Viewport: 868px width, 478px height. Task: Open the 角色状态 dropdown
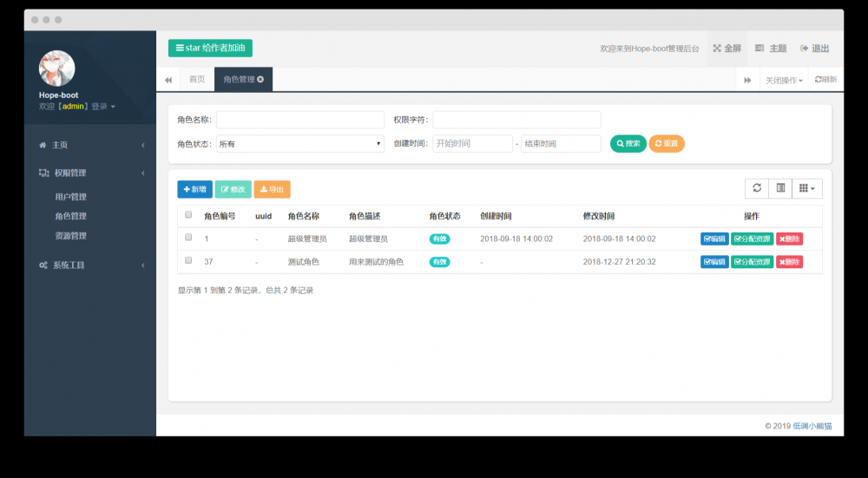tap(300, 144)
